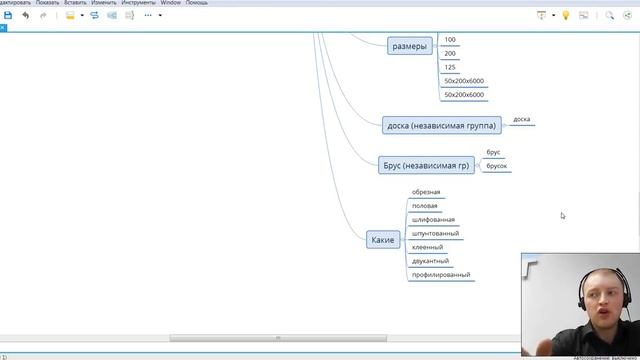Select the subtopic 125

[450, 68]
